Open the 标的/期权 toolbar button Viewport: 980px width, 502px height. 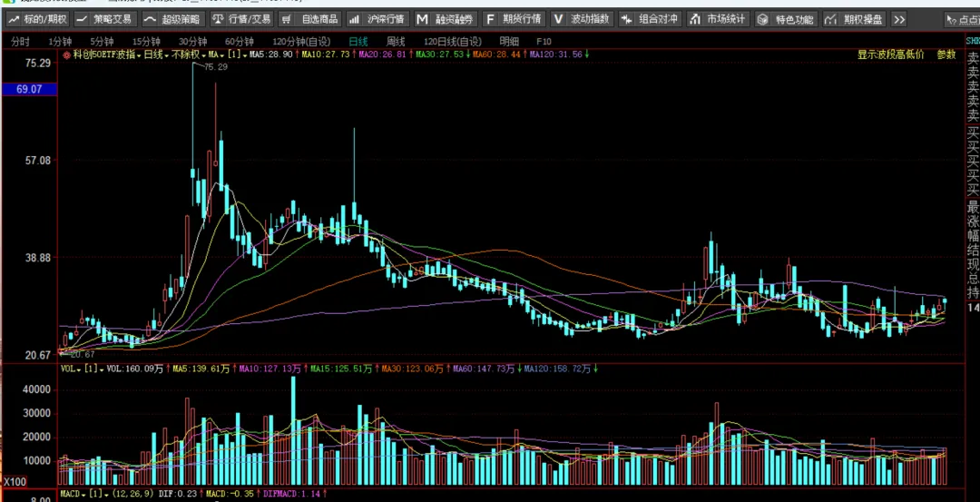[38, 19]
